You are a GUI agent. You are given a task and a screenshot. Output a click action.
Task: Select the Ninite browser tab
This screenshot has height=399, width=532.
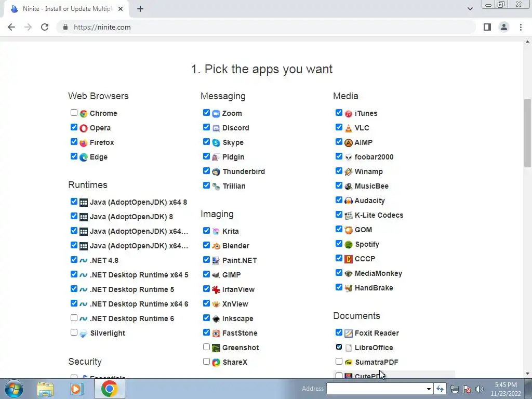66,9
